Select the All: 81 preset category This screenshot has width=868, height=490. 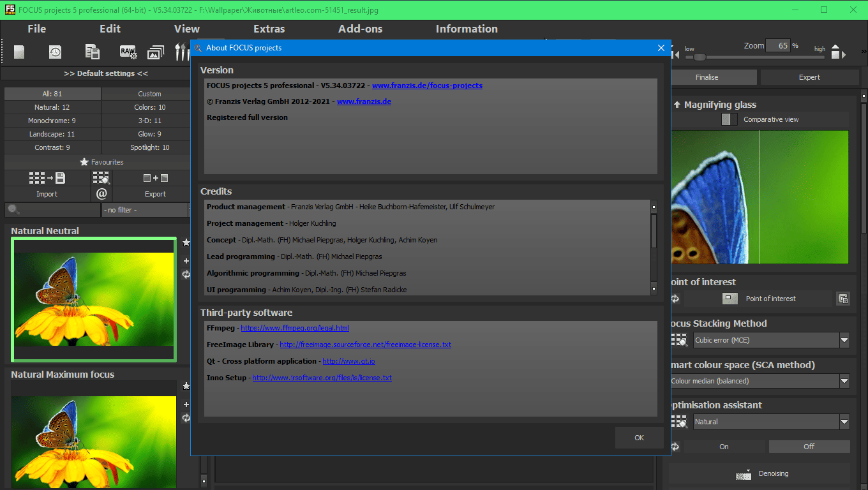point(52,94)
